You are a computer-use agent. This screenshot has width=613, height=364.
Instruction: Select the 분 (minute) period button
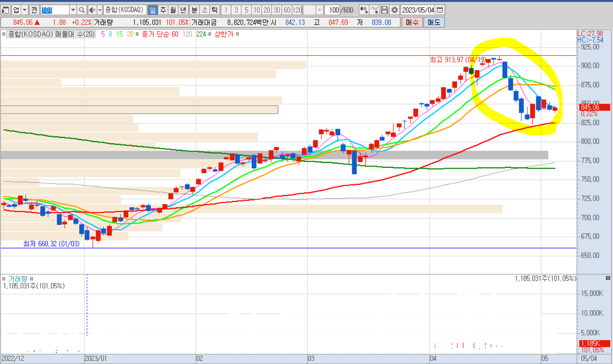(195, 10)
